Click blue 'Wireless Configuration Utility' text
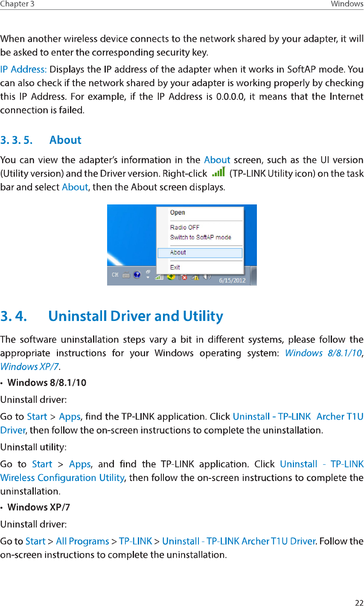The image size is (364, 606). [62, 478]
